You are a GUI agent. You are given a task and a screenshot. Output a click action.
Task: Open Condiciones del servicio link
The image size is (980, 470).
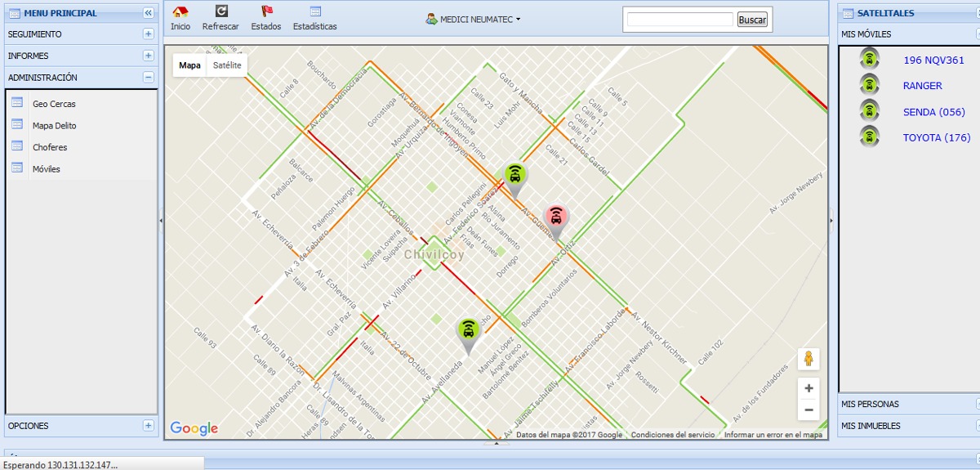(x=672, y=435)
